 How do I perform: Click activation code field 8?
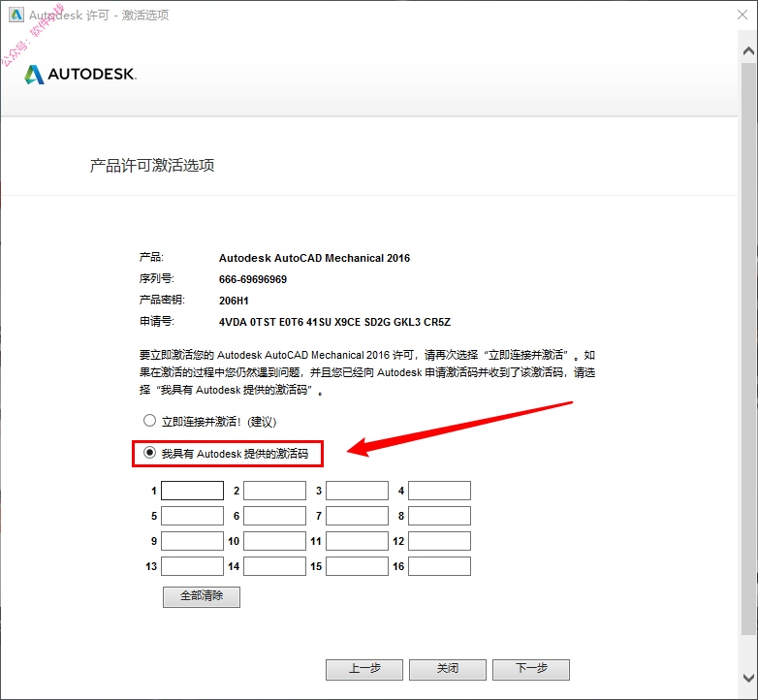tap(439, 516)
